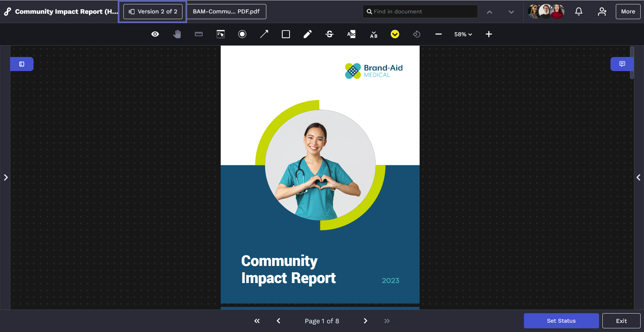Zoom out with the minus icon

tap(438, 34)
